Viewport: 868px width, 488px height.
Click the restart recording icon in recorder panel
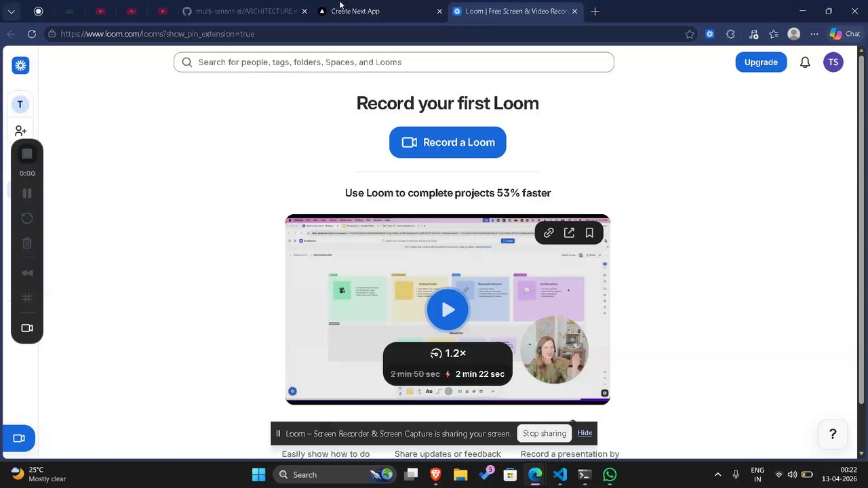(27, 218)
